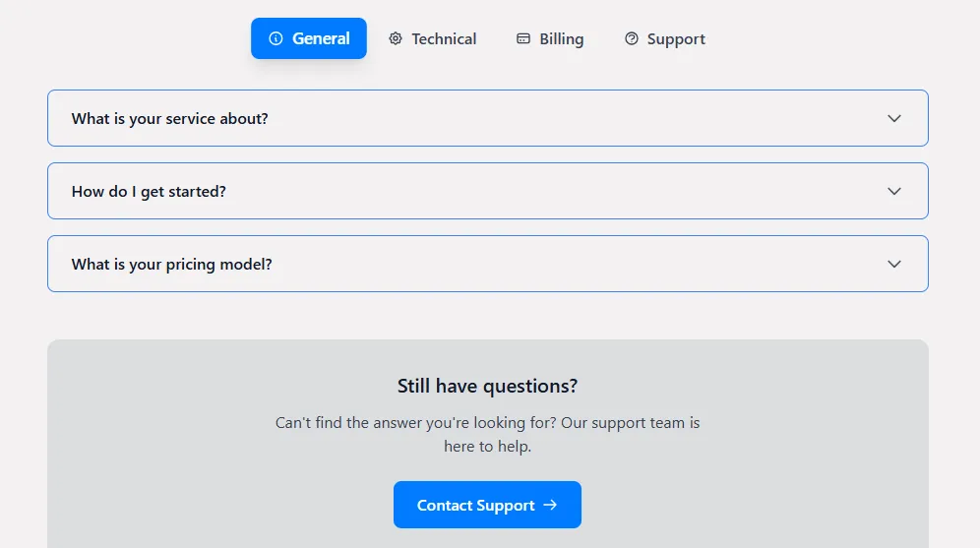This screenshot has height=548, width=980.
Task: Open the "What is your service about?" question
Action: 170,118
